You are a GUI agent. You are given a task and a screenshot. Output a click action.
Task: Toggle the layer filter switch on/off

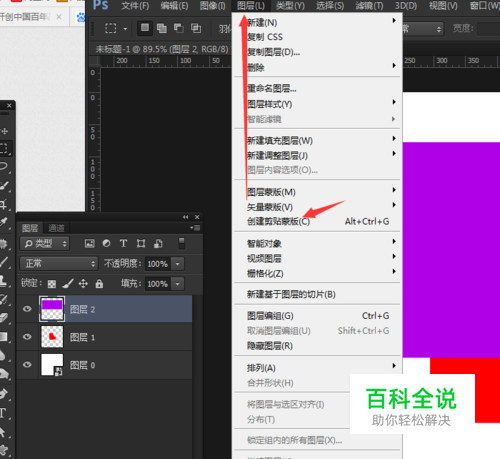pos(181,243)
